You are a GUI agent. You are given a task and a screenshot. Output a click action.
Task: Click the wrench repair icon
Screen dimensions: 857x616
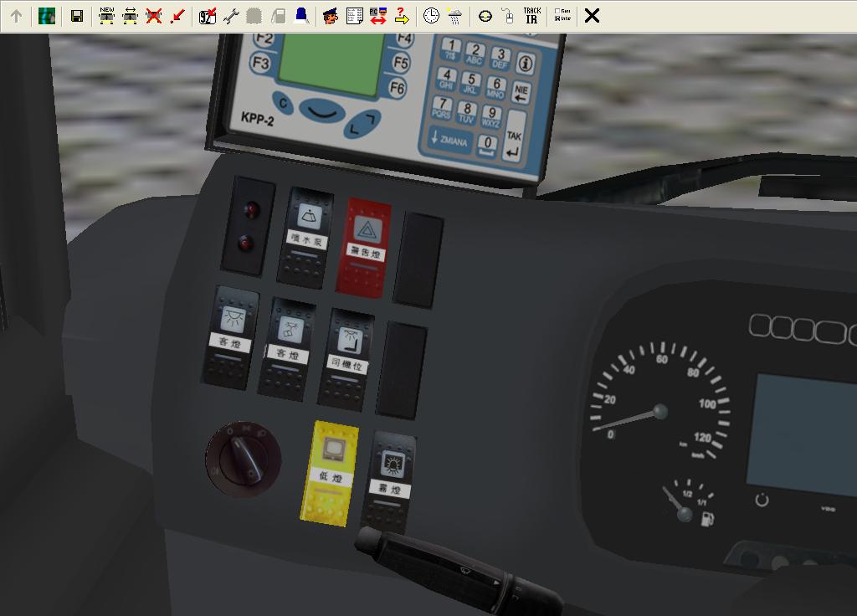tap(231, 17)
